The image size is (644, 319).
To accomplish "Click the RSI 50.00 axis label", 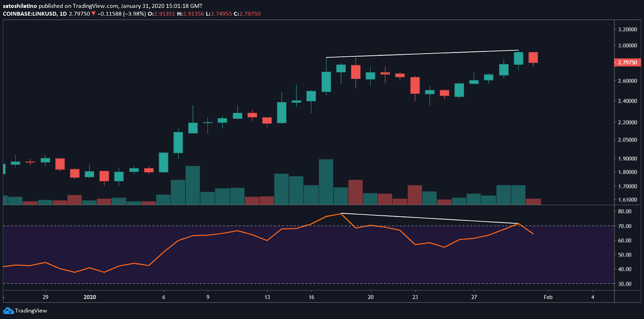I will tap(625, 255).
